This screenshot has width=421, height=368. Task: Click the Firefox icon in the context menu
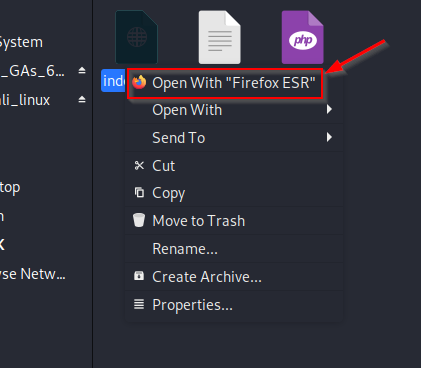(x=139, y=82)
